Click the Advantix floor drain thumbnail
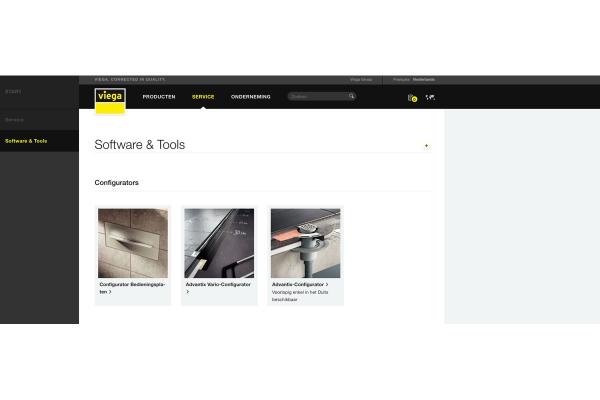This screenshot has width=600, height=400. pyautogui.click(x=305, y=243)
